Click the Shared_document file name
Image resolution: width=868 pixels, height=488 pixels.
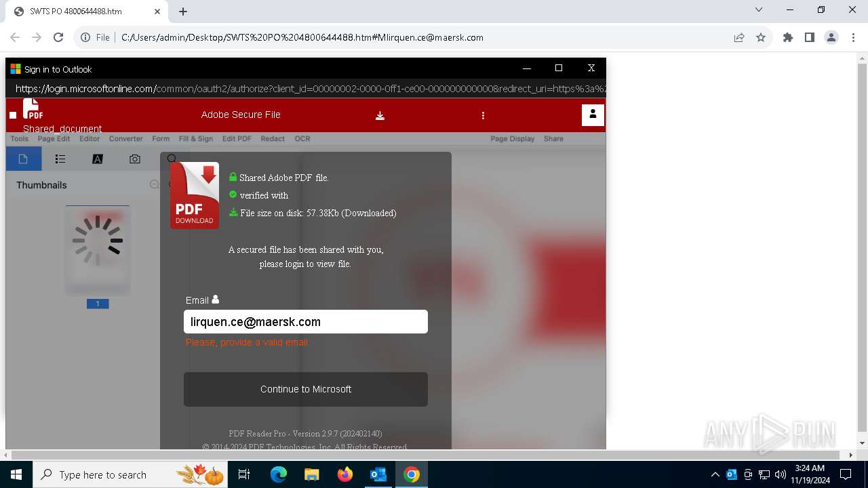point(62,129)
